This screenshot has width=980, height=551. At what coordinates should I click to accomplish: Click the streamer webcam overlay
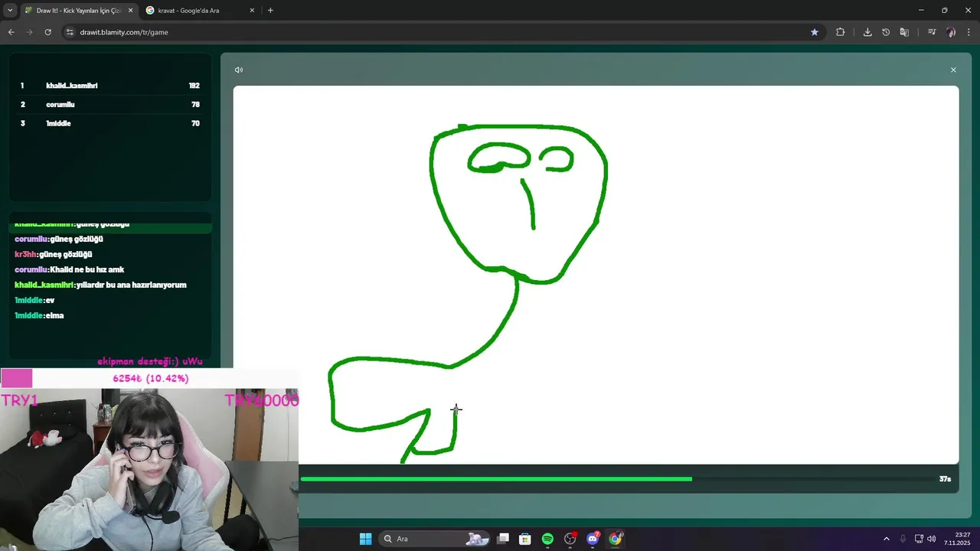(149, 469)
